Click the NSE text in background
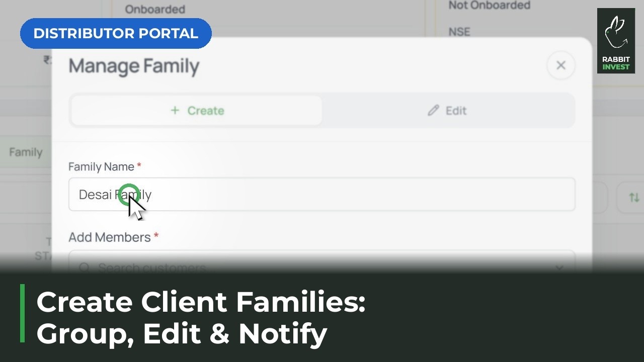The image size is (644, 362). (x=459, y=32)
